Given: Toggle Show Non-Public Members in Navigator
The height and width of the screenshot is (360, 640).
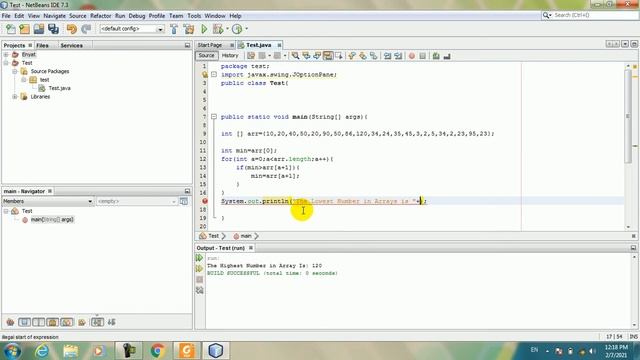Looking at the screenshot, I should click(52, 322).
